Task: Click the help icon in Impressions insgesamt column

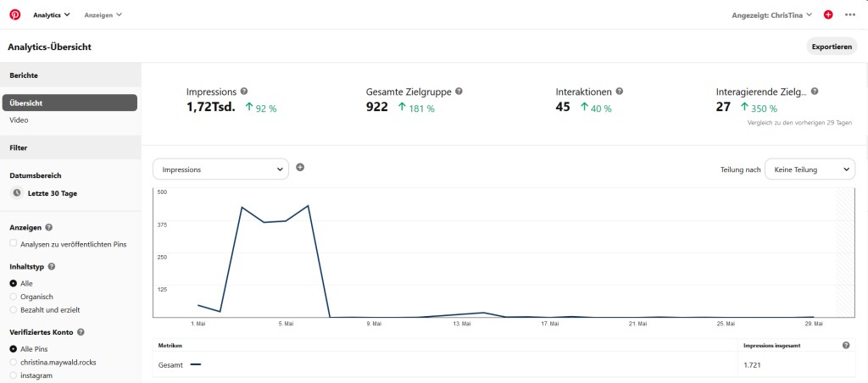Action: (846, 346)
